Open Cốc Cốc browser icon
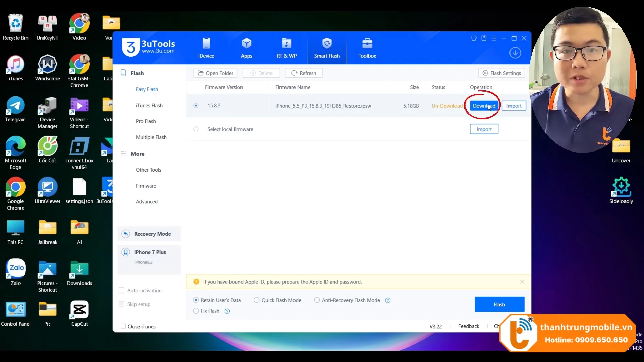The width and height of the screenshot is (644, 362). pos(47,150)
